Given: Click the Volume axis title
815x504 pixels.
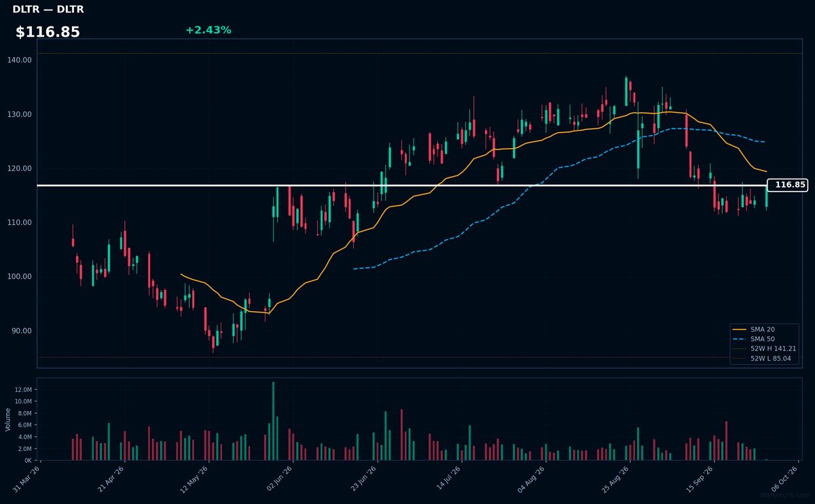Looking at the screenshot, I should pos(8,419).
